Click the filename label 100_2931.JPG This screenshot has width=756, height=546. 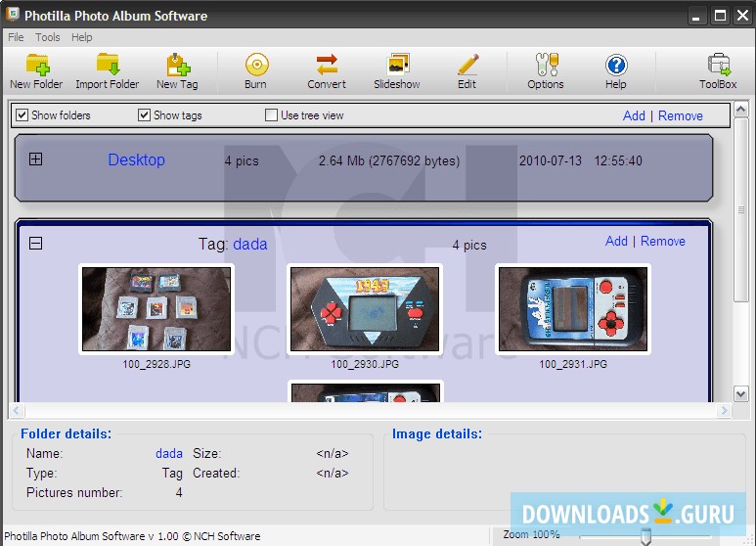coord(573,364)
